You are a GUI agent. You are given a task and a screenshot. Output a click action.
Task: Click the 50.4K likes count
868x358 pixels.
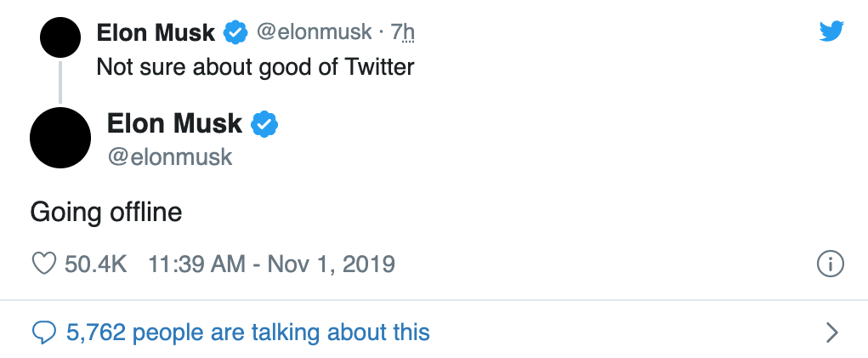95,264
